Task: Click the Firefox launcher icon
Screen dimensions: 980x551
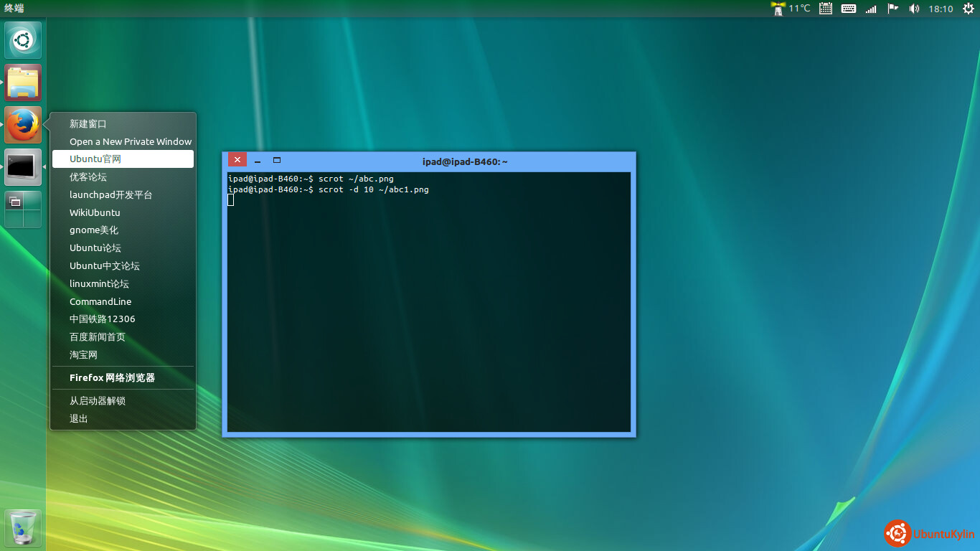Action: coord(23,125)
